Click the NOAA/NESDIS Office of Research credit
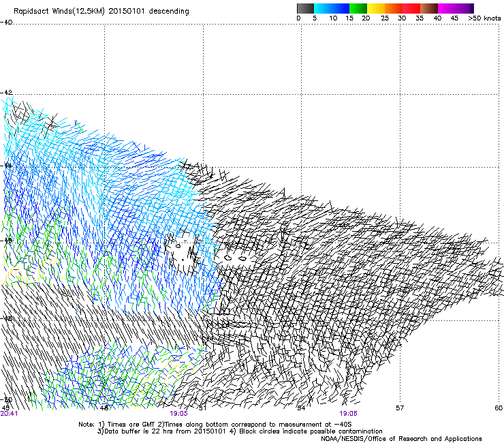 pos(401,439)
